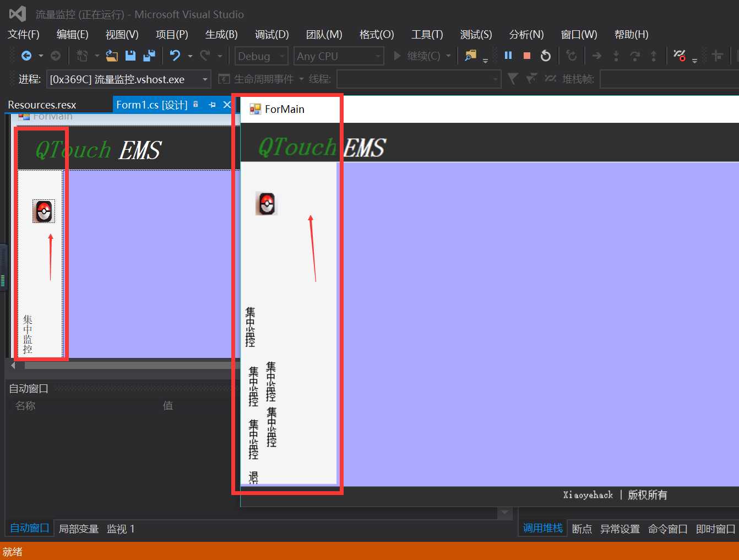This screenshot has height=560, width=739.
Task: Open the 视图(V) menu
Action: [x=122, y=34]
